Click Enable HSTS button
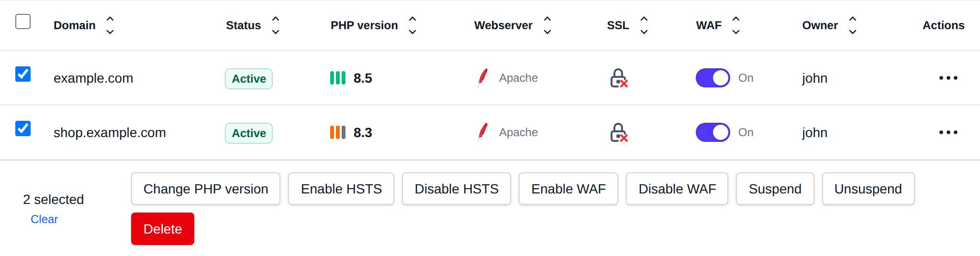Viewport: 980px width, 256px height. pos(341,189)
